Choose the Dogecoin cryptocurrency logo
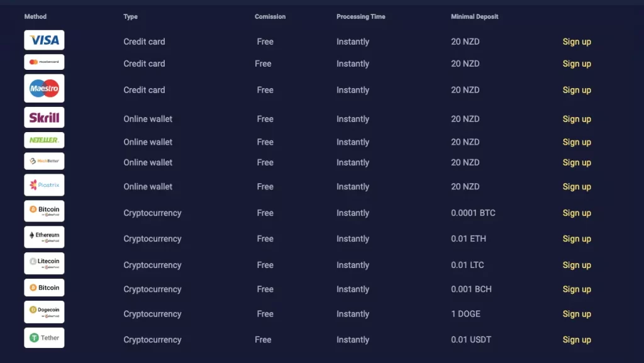 pos(44,312)
